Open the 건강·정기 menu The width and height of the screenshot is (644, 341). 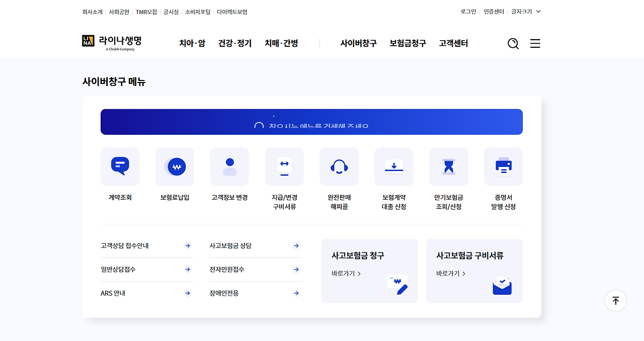[235, 43]
